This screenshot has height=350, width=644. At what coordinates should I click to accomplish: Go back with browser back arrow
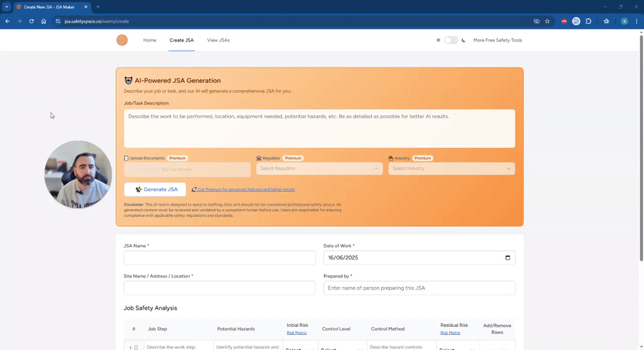(x=8, y=21)
